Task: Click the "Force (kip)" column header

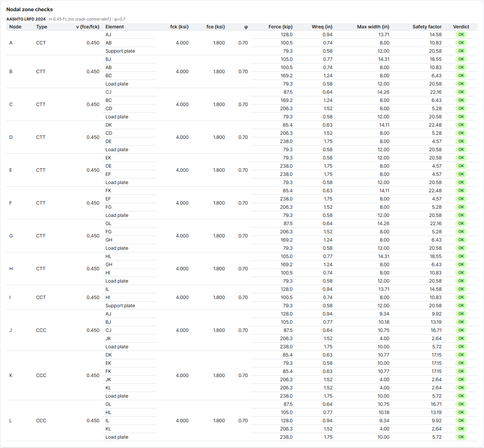Action: pyautogui.click(x=280, y=27)
